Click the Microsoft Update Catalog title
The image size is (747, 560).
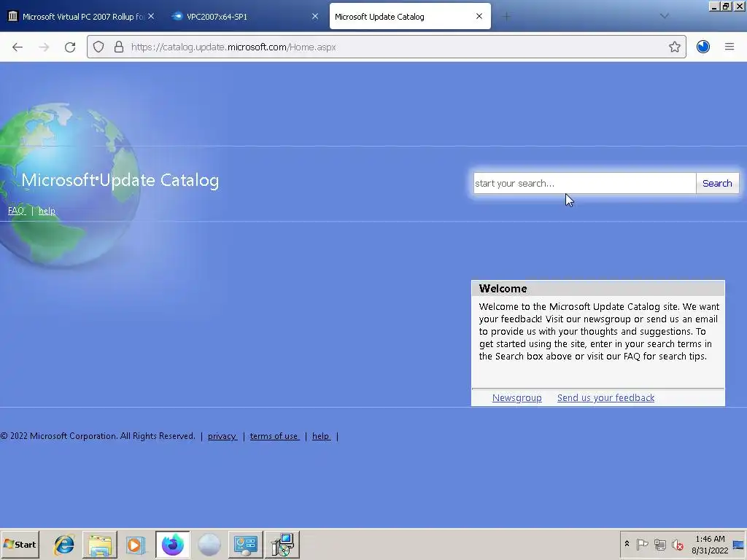(120, 180)
